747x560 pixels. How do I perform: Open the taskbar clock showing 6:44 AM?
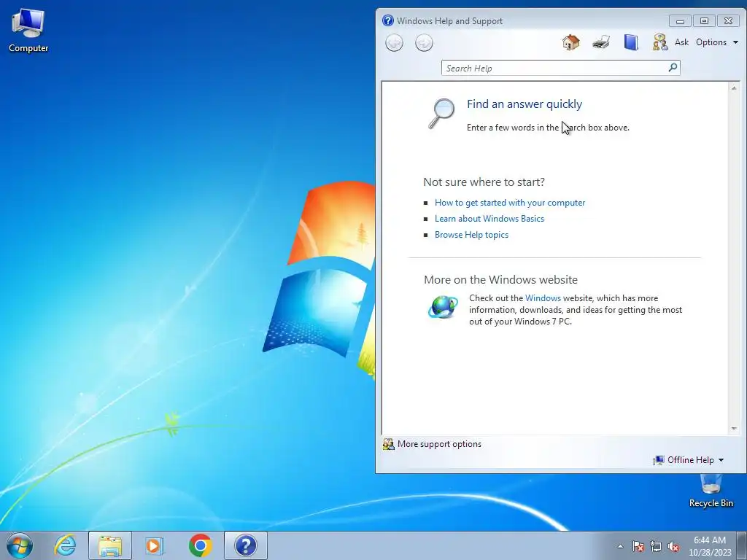click(709, 546)
